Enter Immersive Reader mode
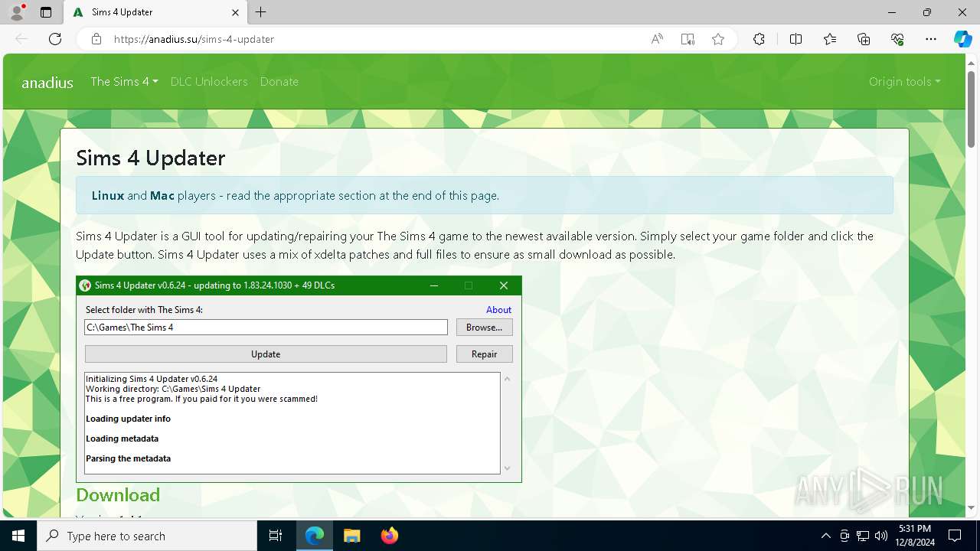 pos(688,39)
